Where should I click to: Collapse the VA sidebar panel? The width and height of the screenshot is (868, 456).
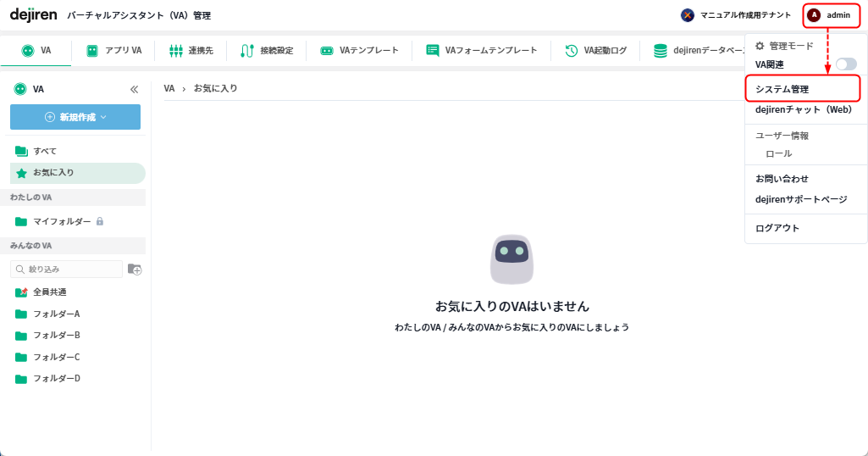coord(134,89)
